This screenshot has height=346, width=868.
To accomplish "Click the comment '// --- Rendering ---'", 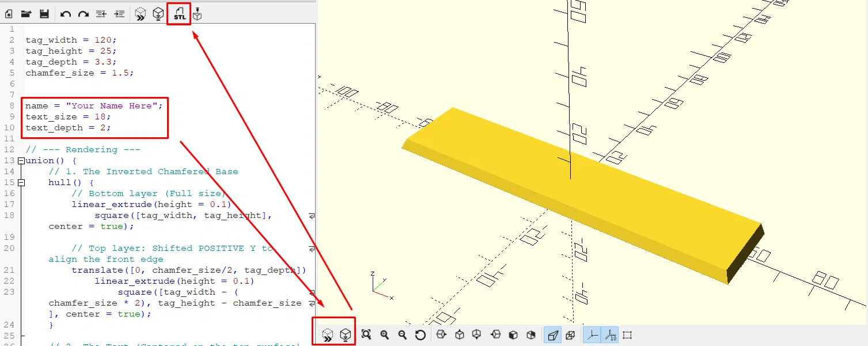I will point(83,150).
